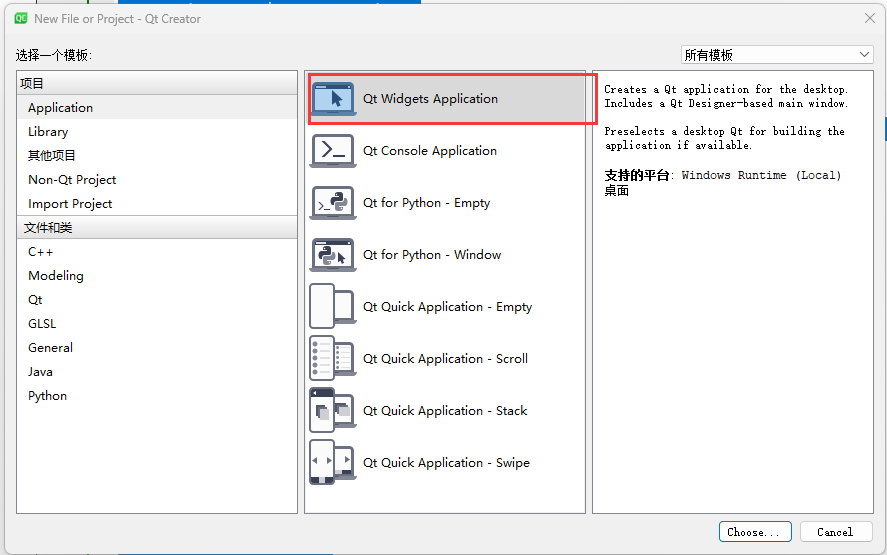
Task: Select 其他项目 category
Action: [x=157, y=156]
